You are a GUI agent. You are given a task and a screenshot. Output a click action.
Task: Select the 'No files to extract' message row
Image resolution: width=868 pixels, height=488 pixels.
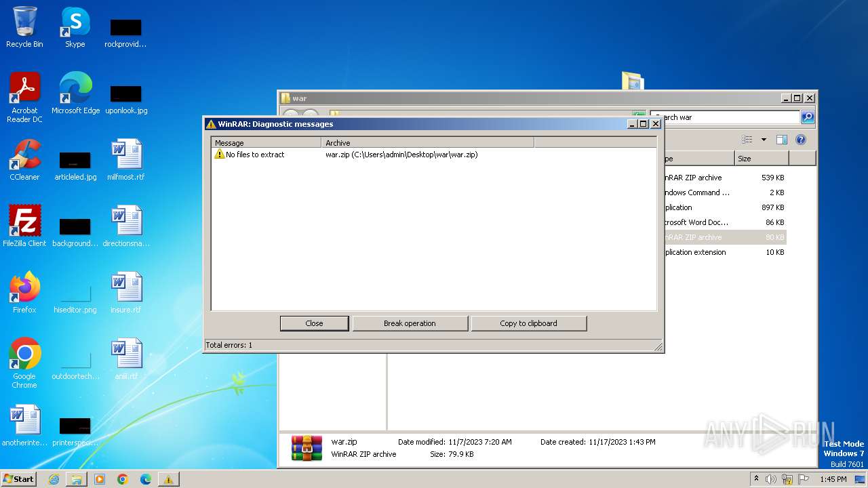(249, 155)
